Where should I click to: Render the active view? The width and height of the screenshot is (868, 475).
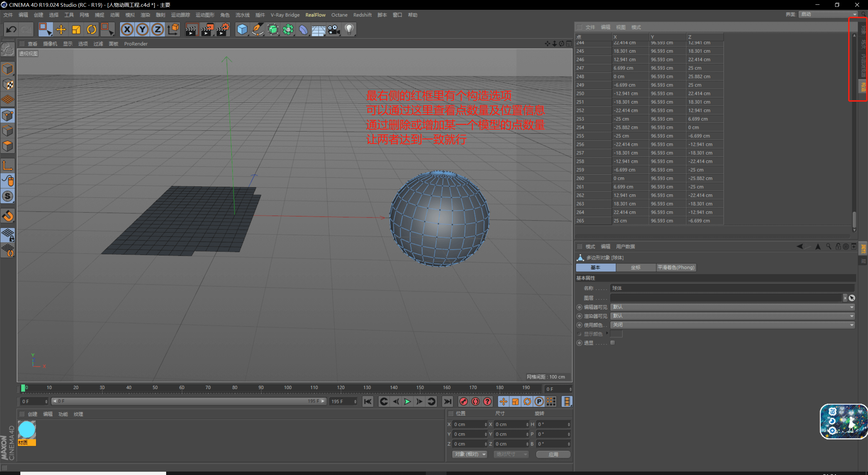click(192, 30)
